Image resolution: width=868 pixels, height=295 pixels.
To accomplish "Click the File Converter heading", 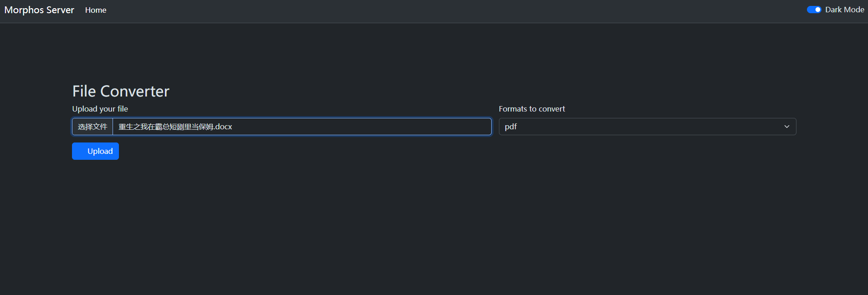I will 121,91.
